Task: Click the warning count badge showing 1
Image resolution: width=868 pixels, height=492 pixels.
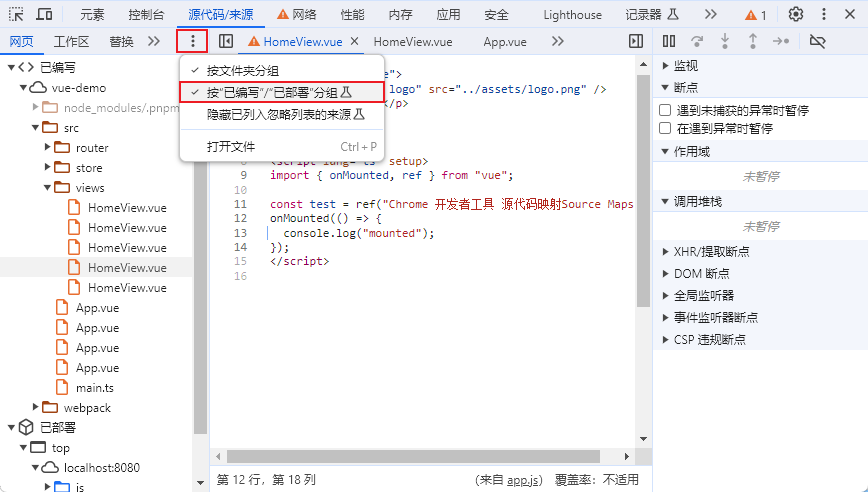Action: point(756,15)
